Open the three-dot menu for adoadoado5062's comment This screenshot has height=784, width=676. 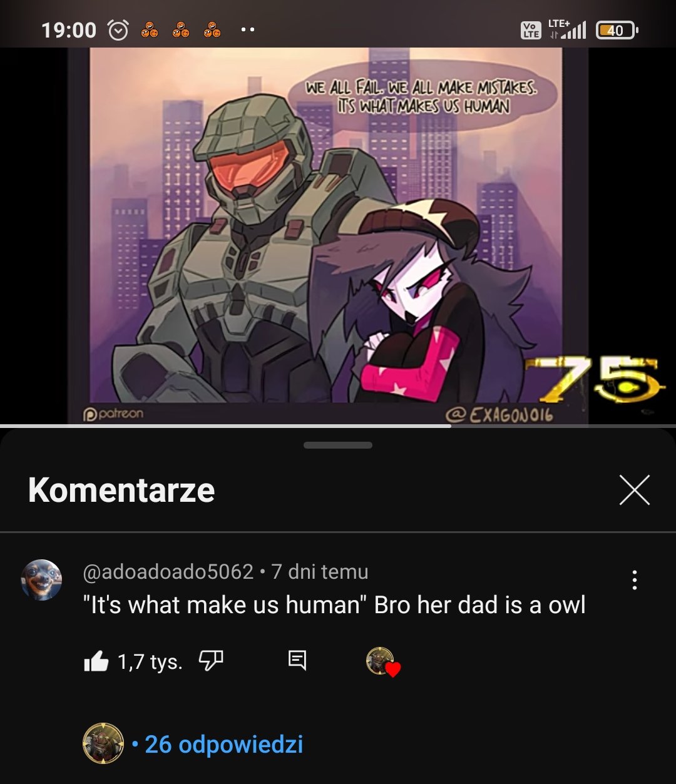point(635,580)
